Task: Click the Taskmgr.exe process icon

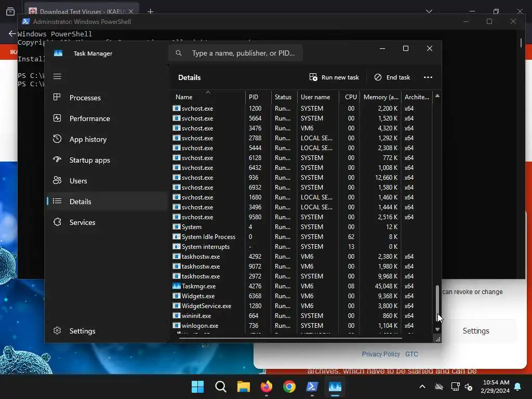Action: click(x=177, y=286)
